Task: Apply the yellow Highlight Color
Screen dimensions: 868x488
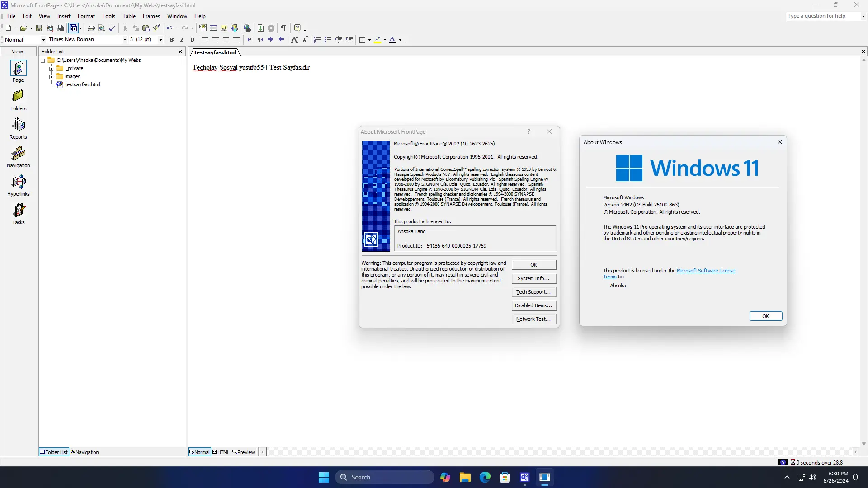Action: [377, 40]
